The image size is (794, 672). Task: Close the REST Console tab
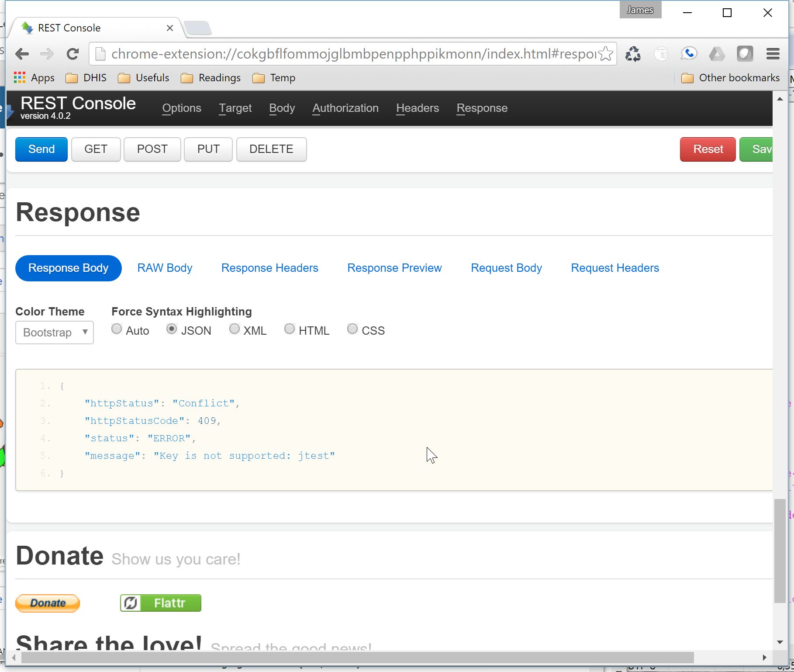[x=170, y=28]
